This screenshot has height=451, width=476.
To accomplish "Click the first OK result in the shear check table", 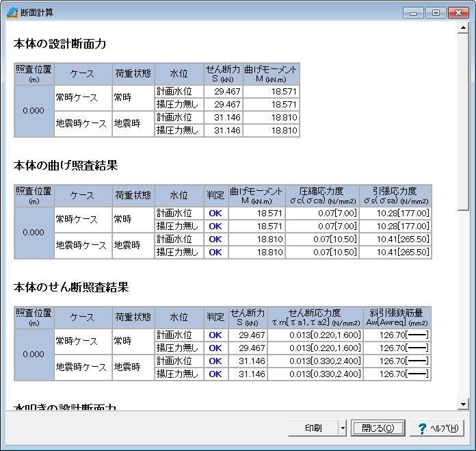I will tap(215, 335).
